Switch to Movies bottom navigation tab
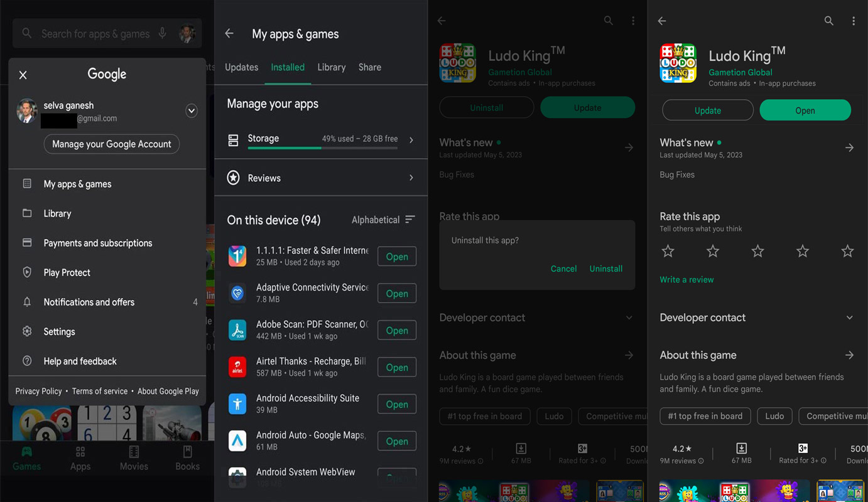This screenshot has height=502, width=868. coord(134,459)
